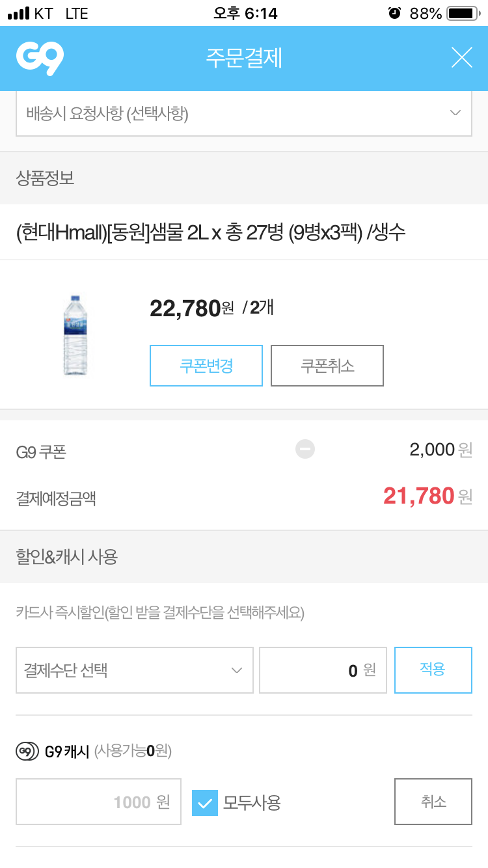
Task: Tap the alarm clock status icon
Action: 394,13
